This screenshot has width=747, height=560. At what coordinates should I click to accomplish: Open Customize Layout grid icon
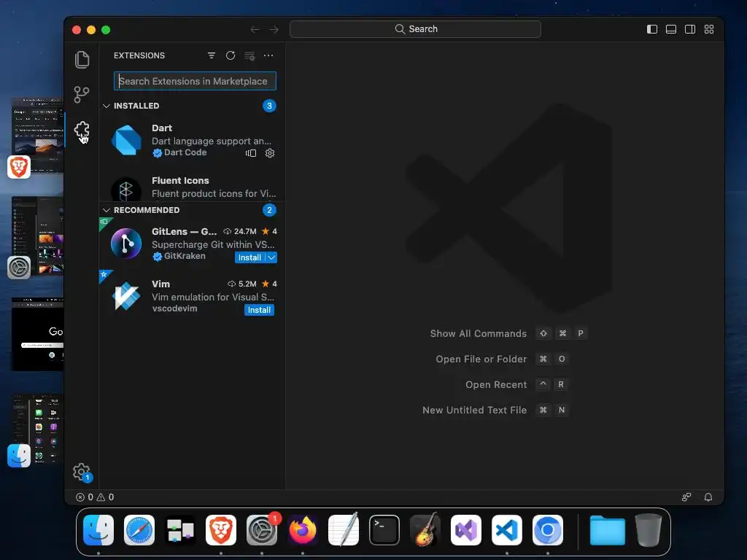coord(709,29)
